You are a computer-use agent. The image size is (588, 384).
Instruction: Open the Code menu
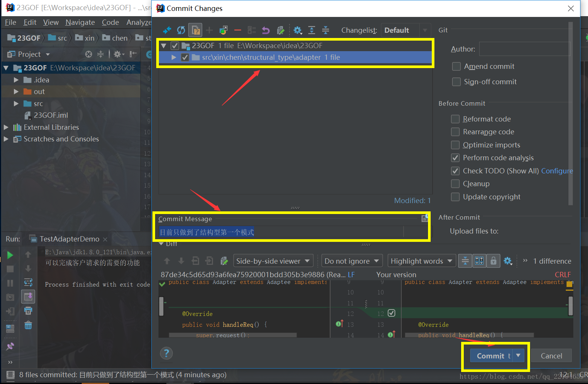110,22
